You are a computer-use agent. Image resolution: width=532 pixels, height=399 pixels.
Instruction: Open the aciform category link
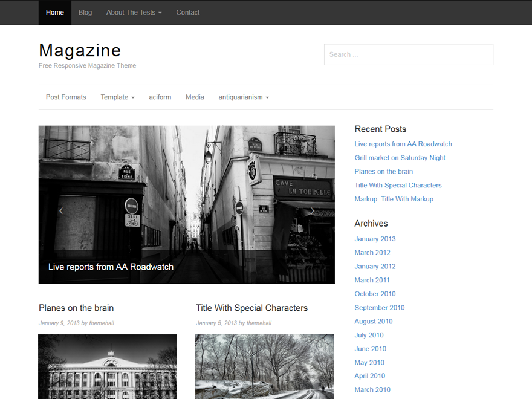pyautogui.click(x=160, y=97)
